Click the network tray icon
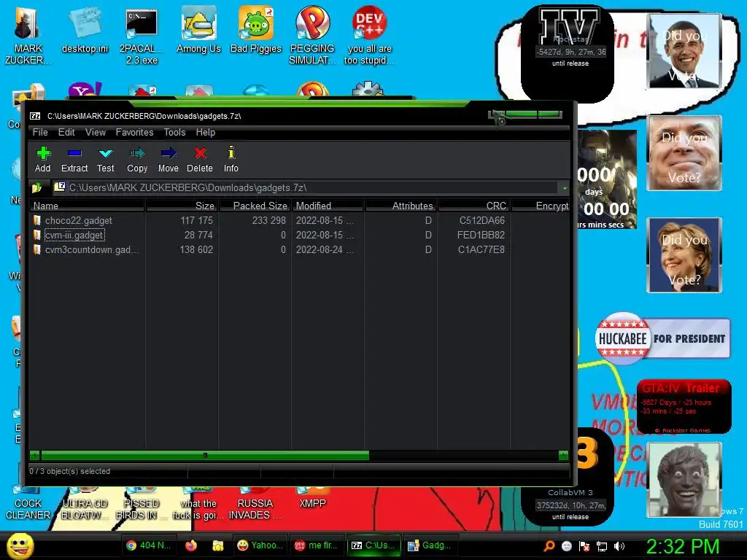This screenshot has height=560, width=747. click(602, 546)
